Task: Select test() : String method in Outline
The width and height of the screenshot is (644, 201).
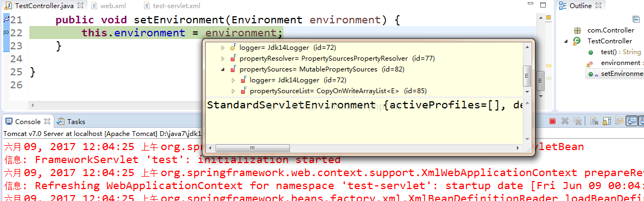Action: point(621,52)
